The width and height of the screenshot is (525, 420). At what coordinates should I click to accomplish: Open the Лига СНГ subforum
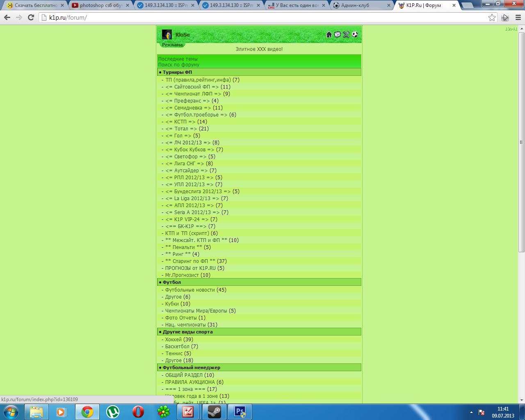pos(185,164)
